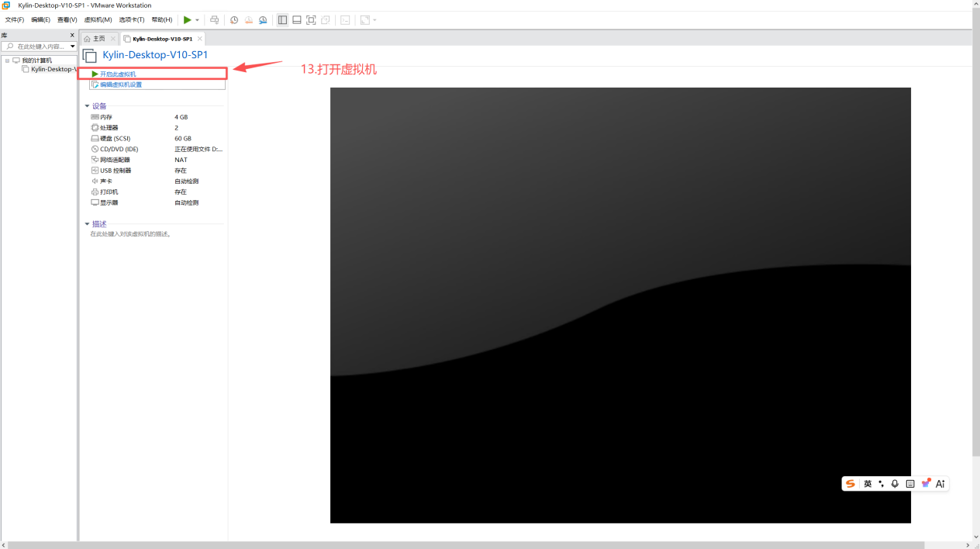Click 开启此虚拟机 link
This screenshot has height=549, width=980.
pos(118,74)
